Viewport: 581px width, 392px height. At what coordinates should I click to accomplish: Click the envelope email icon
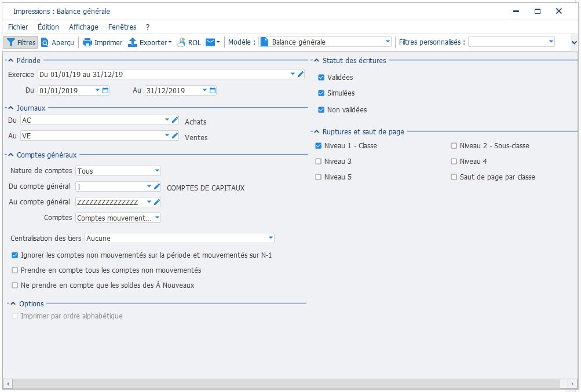pos(210,42)
